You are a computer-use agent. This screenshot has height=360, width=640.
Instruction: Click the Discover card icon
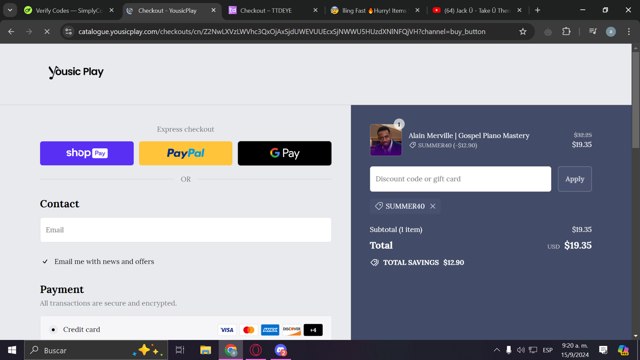click(291, 330)
